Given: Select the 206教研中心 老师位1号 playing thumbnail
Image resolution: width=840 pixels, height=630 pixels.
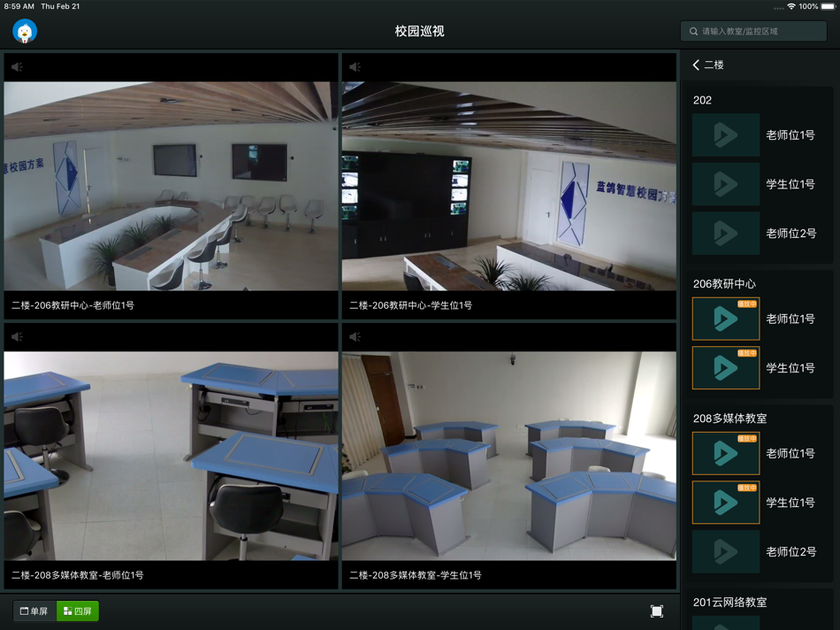Looking at the screenshot, I should point(726,319).
